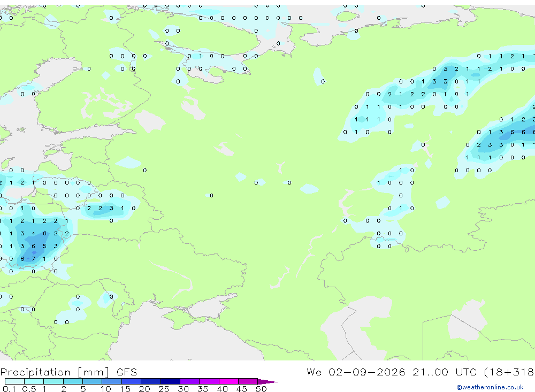Pick the legend swatch between 1 and 2
Screen dimensions: 535x392
point(53,381)
